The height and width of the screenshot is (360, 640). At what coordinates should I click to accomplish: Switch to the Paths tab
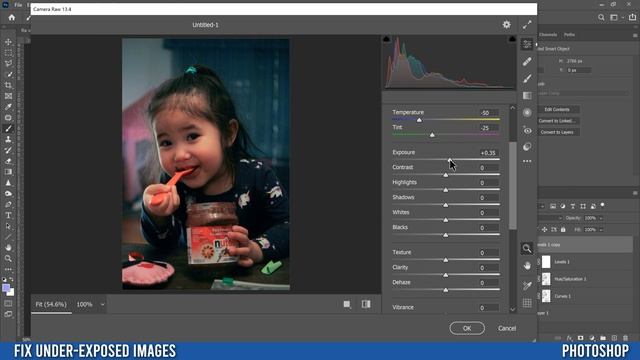click(x=569, y=35)
